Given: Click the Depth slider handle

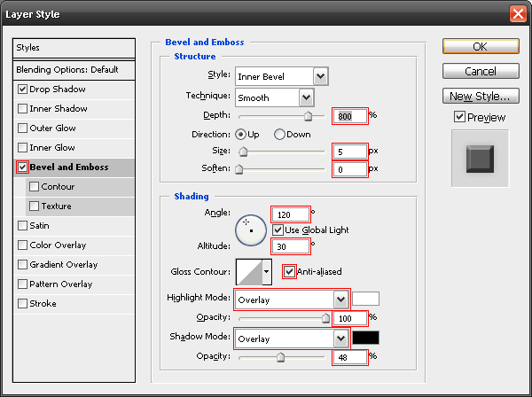Looking at the screenshot, I should (309, 115).
